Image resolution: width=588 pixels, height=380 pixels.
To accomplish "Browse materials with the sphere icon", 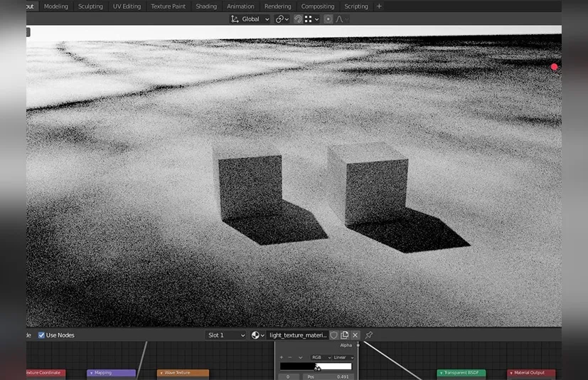I will click(257, 335).
